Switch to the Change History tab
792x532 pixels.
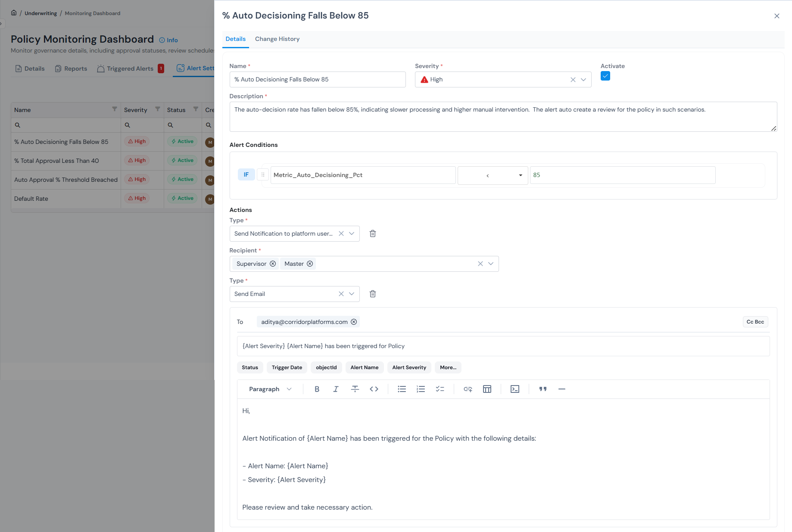pyautogui.click(x=277, y=39)
